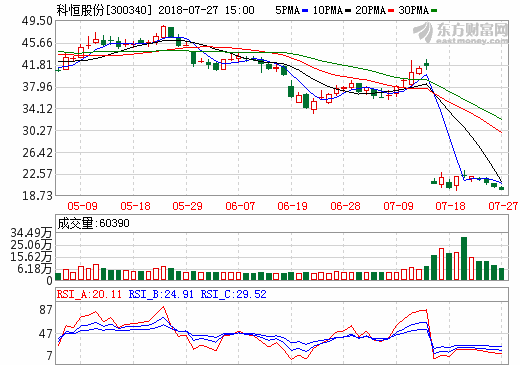Select the 6.18万 volume axis label
The width and height of the screenshot is (520, 365).
point(35,269)
